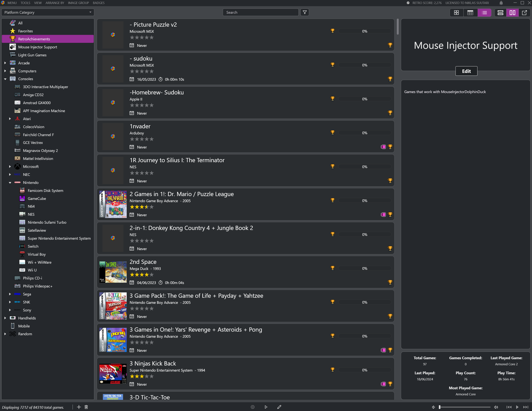Expand the Handhelds tree node
This screenshot has width=532, height=411.
5,318
